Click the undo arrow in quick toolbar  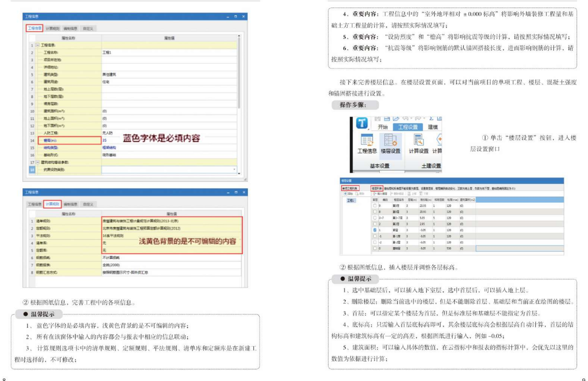[405, 119]
